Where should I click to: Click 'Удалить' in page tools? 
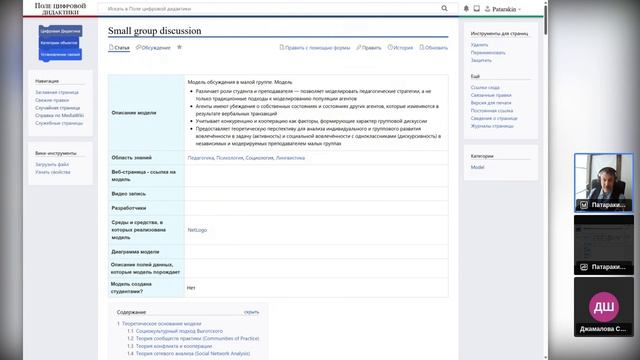479,45
